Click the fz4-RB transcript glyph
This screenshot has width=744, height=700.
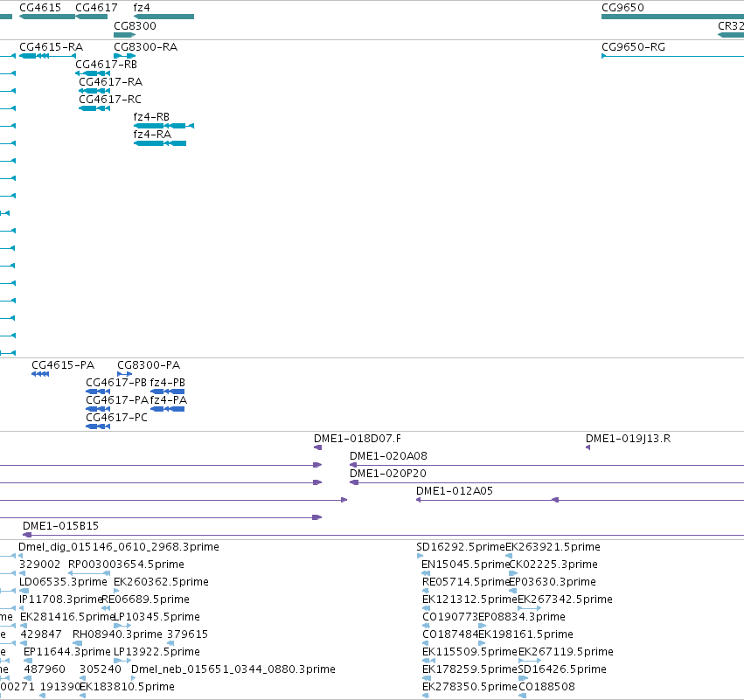point(163,126)
